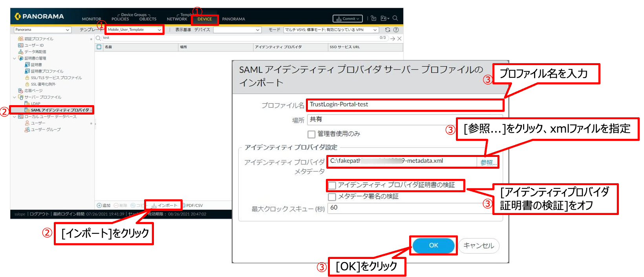Select 証明書 under certificate management
This screenshot has height=277, width=644.
[37, 65]
